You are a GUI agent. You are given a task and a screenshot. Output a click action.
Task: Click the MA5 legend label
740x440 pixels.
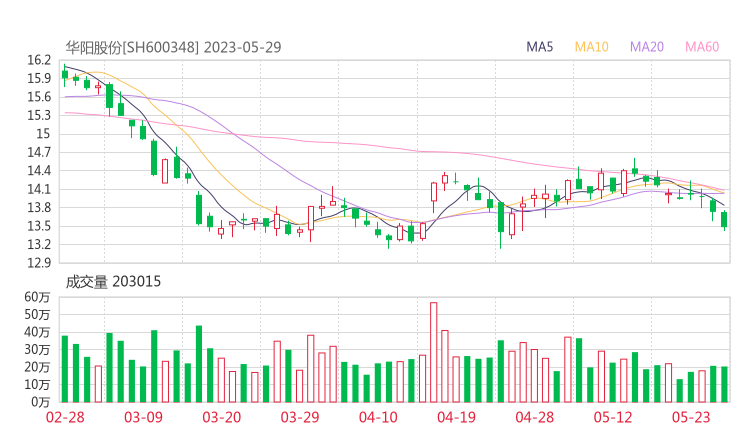(539, 47)
